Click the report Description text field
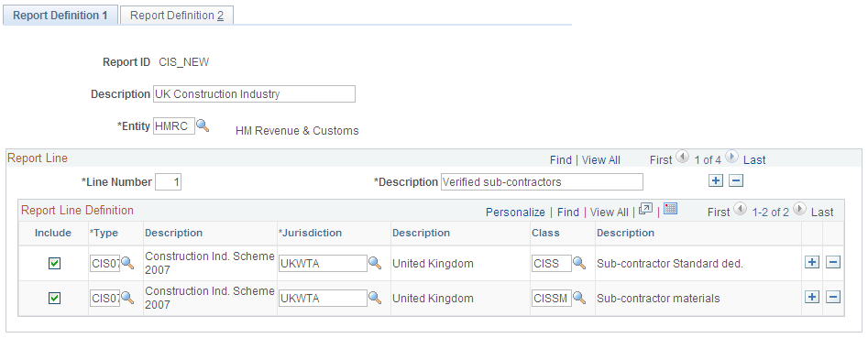Screen dimensions: 868x338 (x=254, y=94)
